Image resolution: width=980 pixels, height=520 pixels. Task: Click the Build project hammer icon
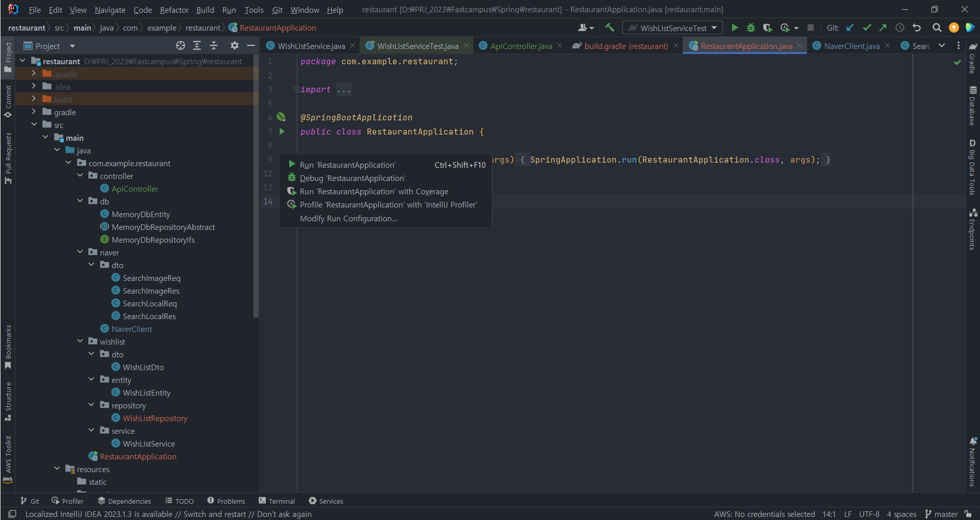point(610,28)
